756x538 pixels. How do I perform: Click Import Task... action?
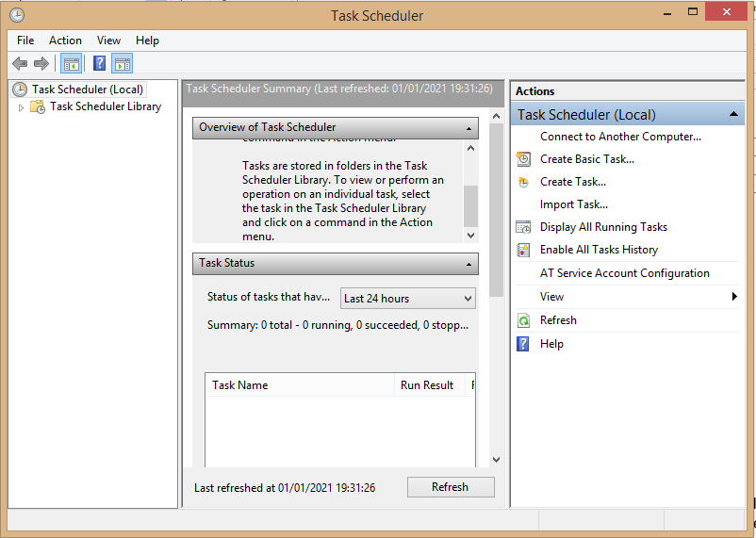(574, 204)
